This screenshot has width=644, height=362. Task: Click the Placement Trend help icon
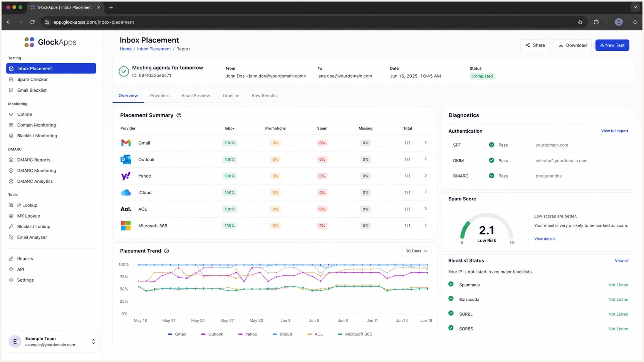coord(167,251)
